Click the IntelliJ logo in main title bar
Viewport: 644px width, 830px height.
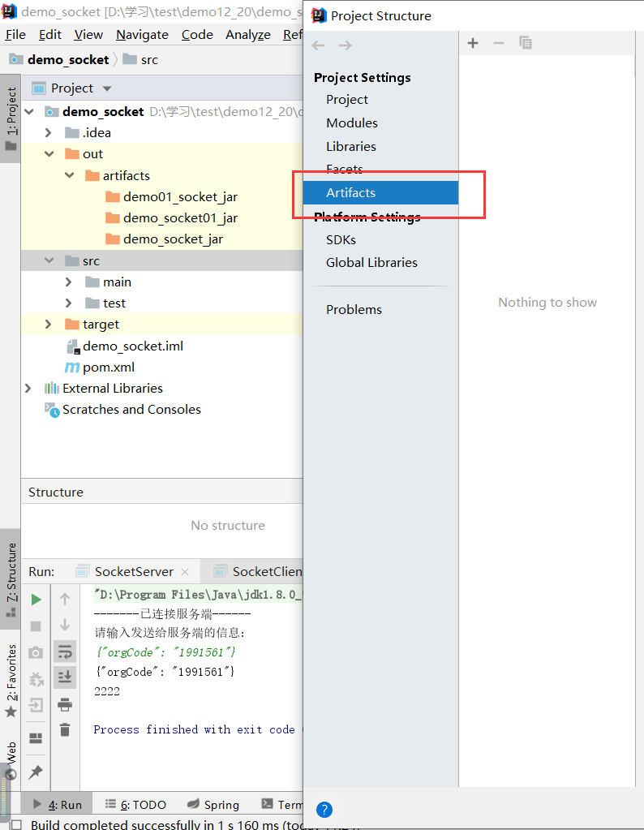click(x=10, y=11)
